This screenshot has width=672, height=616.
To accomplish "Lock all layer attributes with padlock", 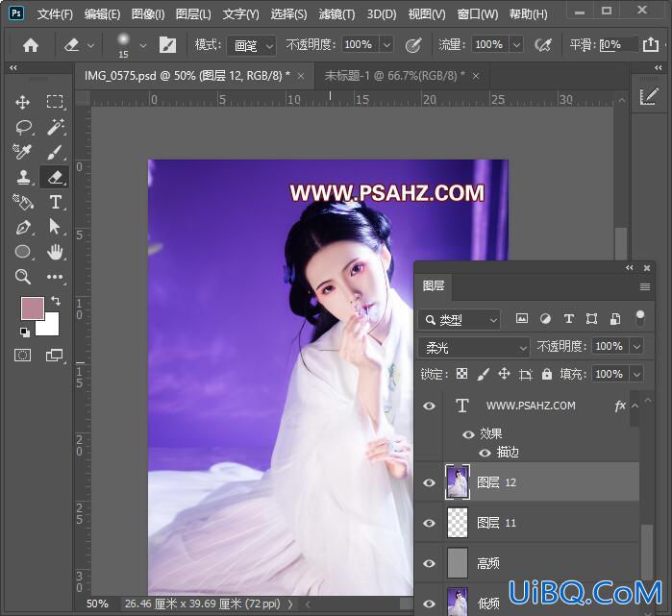I will [x=546, y=374].
